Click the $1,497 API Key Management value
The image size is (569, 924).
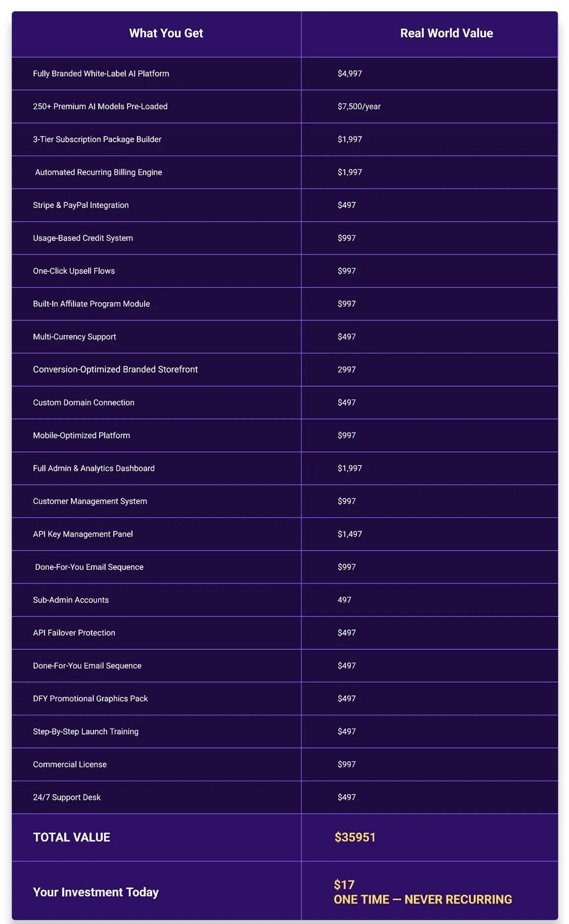tap(349, 534)
